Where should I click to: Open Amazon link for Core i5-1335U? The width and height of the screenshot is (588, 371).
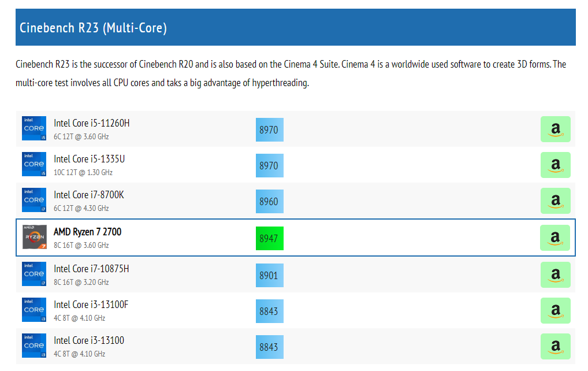(x=556, y=165)
